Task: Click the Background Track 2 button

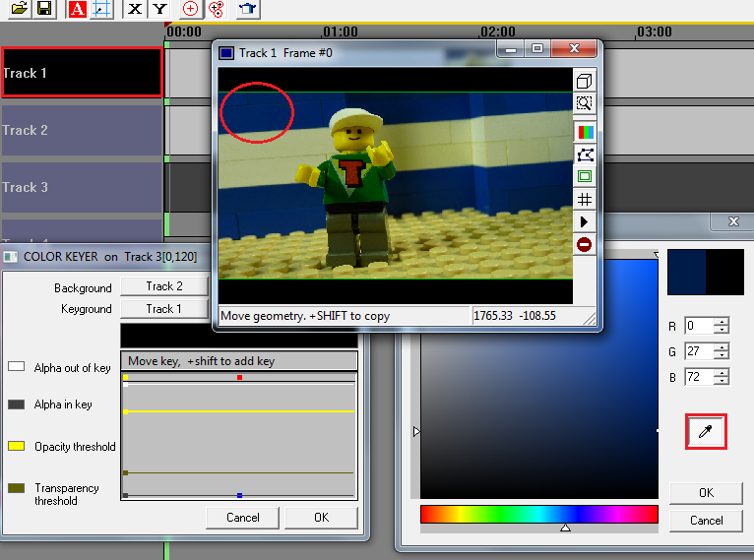Action: tap(164, 286)
